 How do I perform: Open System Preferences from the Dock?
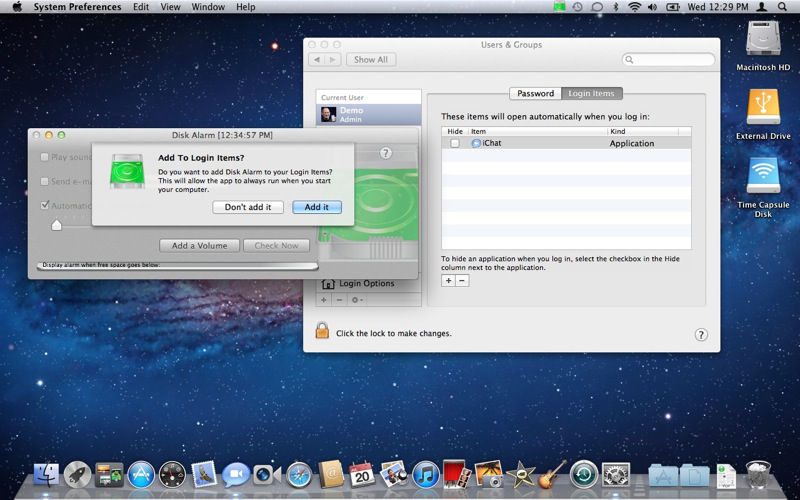coord(616,474)
